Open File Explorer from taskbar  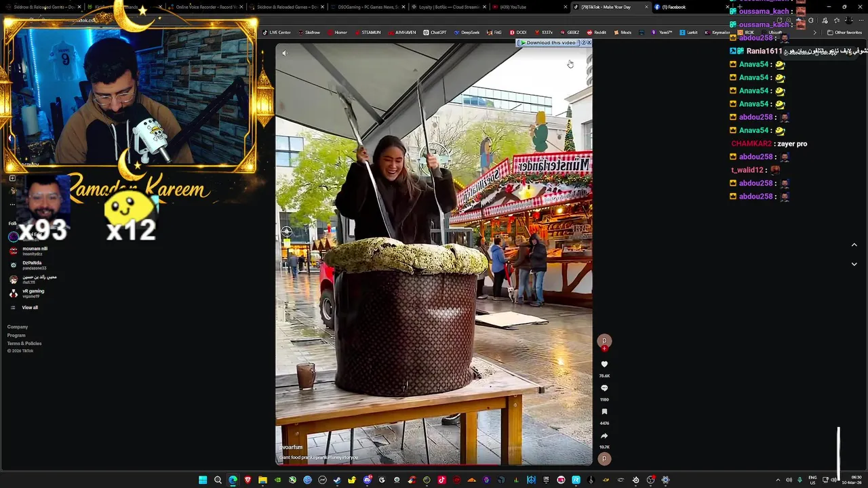[262, 480]
